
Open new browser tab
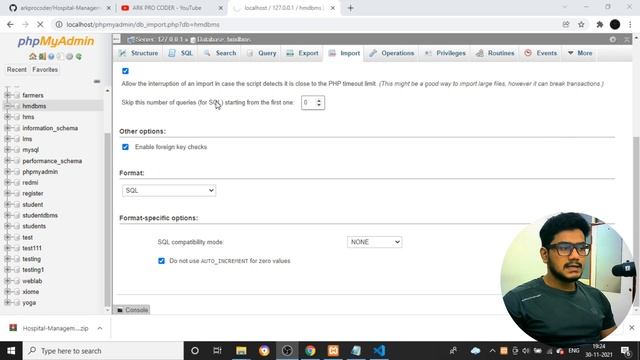(x=351, y=8)
